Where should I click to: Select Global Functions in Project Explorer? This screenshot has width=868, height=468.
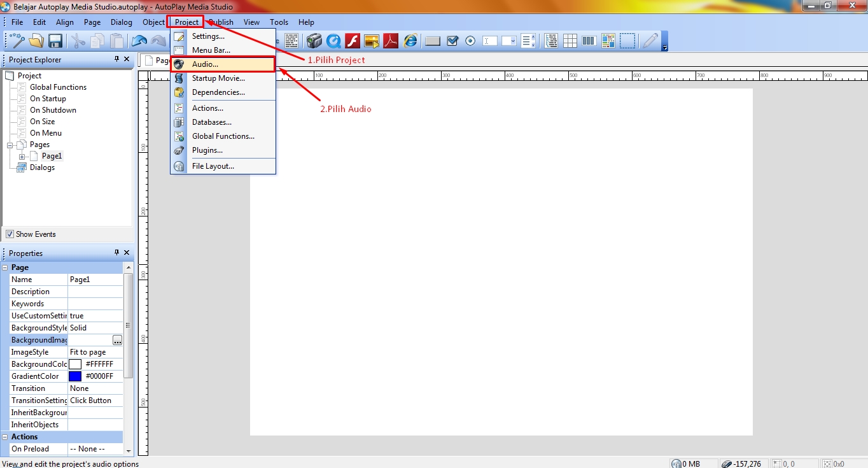point(58,87)
